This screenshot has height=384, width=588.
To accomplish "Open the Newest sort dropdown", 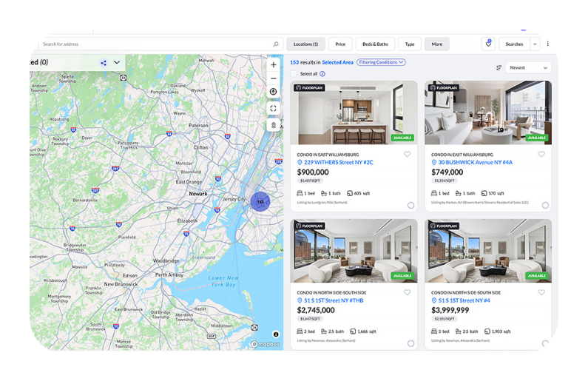I will pos(528,68).
